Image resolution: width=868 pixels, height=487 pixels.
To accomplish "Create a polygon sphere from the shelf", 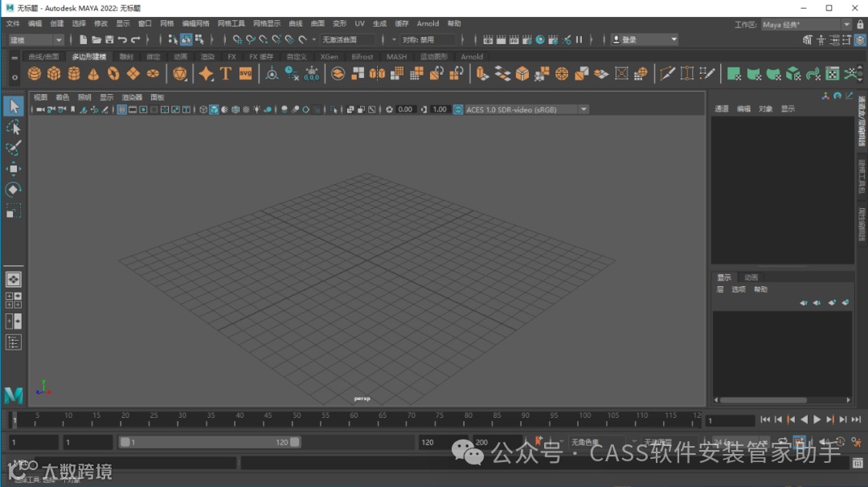I will [35, 74].
